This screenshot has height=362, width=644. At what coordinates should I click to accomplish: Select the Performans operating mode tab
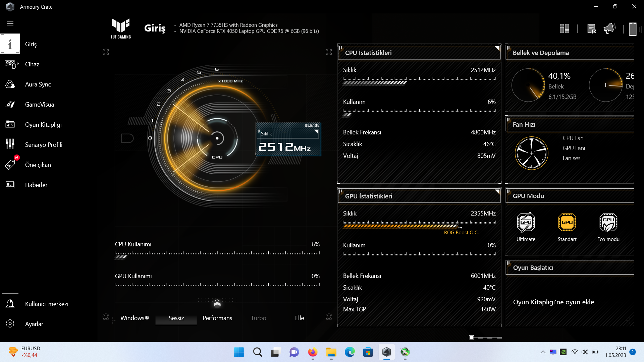217,318
